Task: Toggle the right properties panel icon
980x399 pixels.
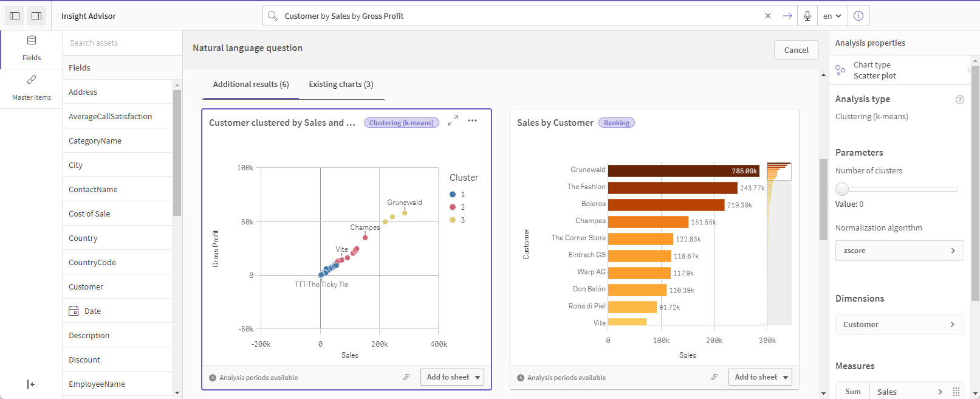Action: pyautogui.click(x=36, y=16)
